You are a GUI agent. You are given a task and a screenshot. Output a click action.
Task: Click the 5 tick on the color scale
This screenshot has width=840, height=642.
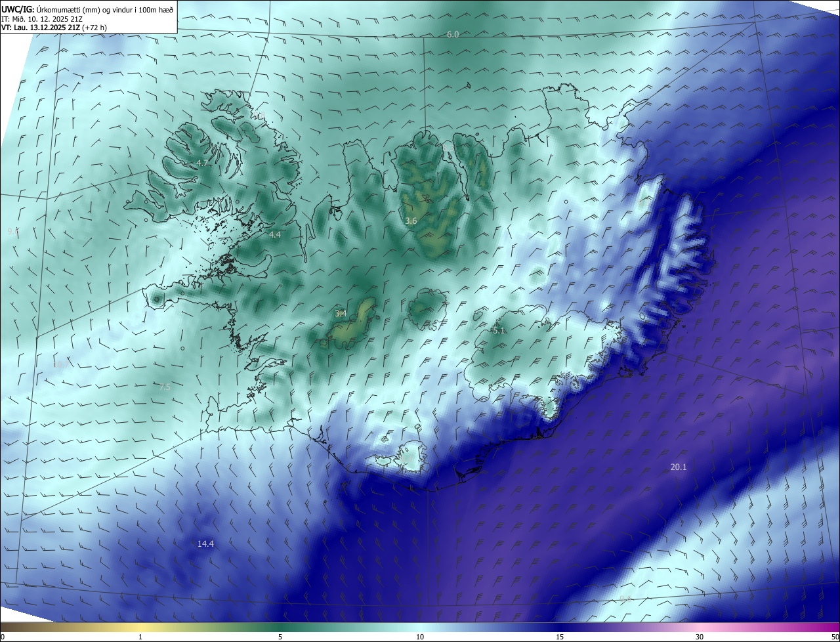[280, 637]
